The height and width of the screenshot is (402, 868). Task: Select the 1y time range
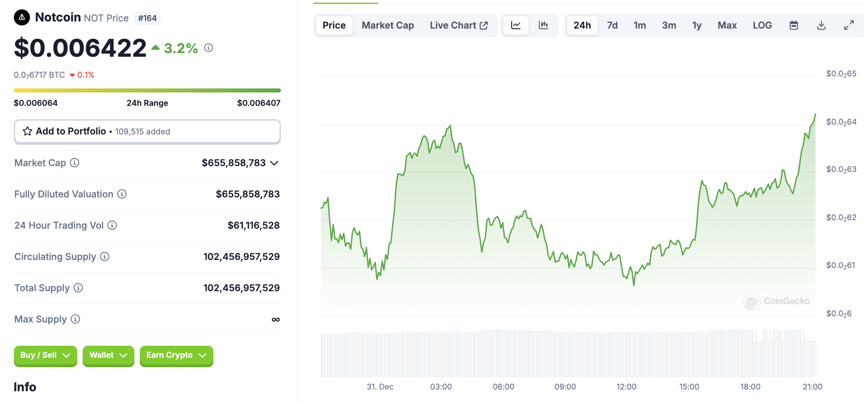(x=697, y=25)
